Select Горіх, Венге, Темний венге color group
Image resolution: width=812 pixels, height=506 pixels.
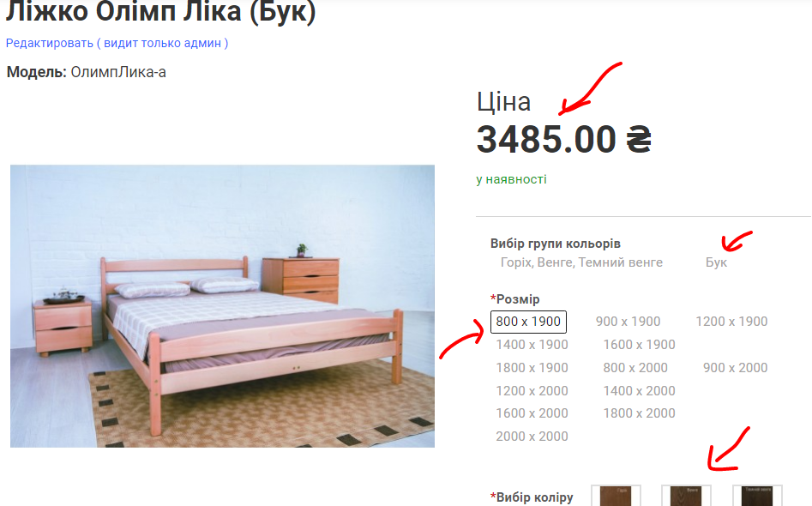click(x=581, y=262)
